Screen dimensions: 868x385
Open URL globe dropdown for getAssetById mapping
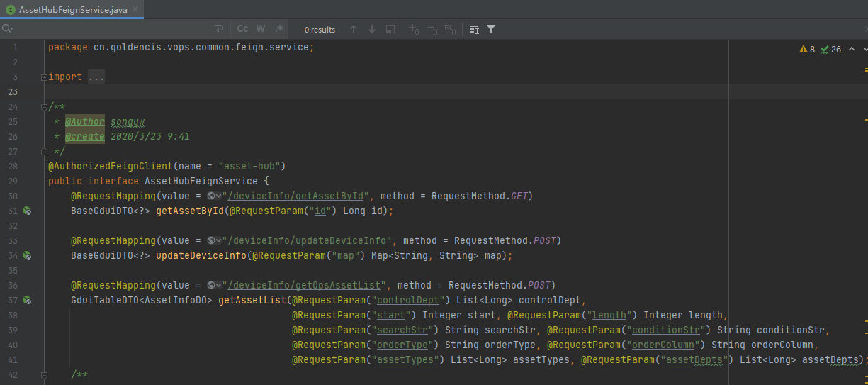click(x=214, y=196)
